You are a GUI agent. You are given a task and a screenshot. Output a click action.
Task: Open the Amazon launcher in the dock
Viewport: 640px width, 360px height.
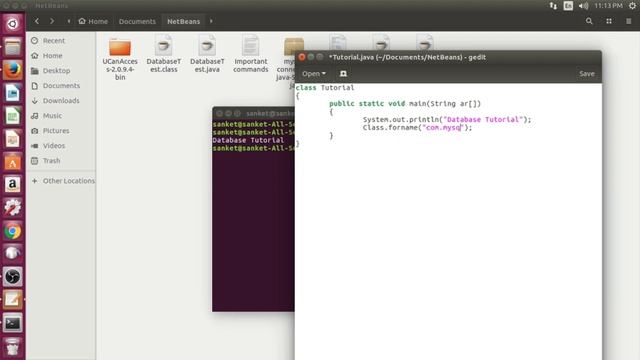(13, 185)
